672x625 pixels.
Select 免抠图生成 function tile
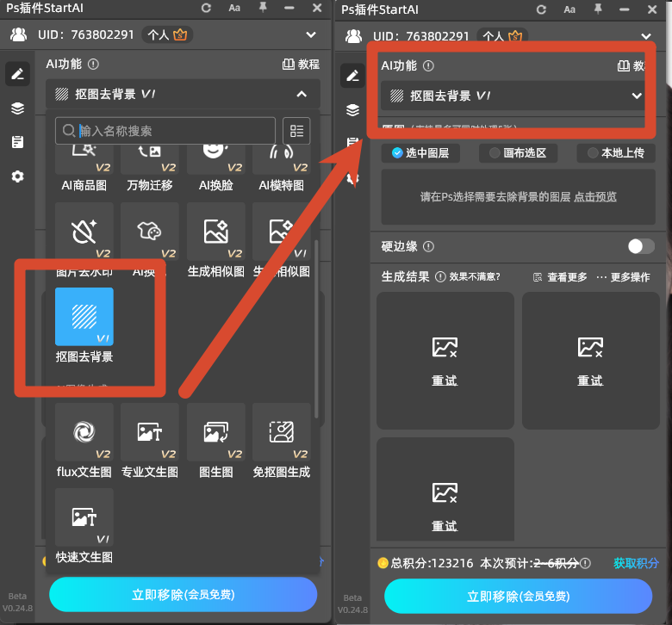[282, 441]
